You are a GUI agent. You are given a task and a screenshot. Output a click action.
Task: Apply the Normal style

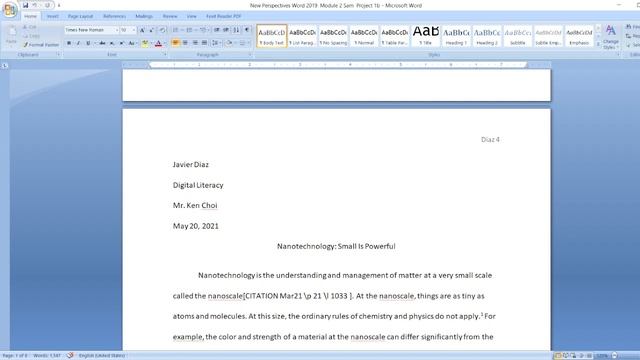pyautogui.click(x=364, y=36)
